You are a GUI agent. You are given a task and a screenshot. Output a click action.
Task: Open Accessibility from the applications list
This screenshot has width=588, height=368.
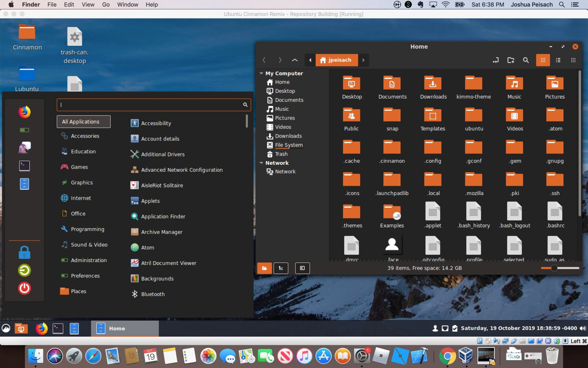(x=151, y=123)
